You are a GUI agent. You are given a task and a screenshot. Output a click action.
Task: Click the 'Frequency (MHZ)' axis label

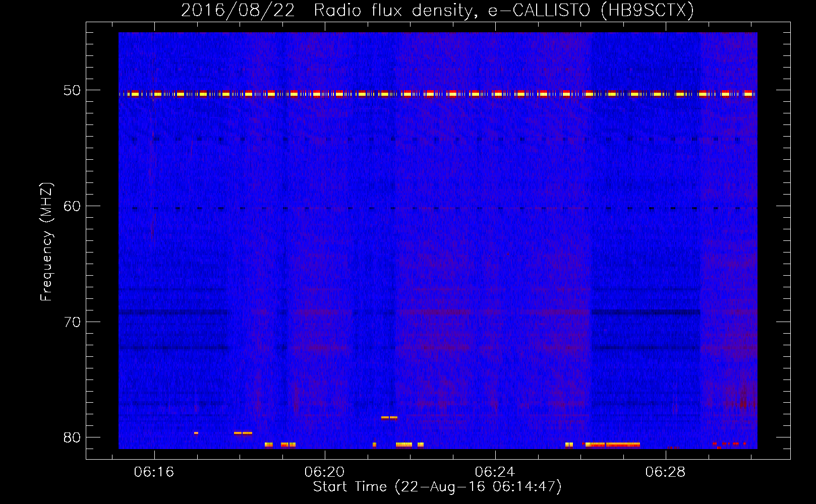click(46, 242)
